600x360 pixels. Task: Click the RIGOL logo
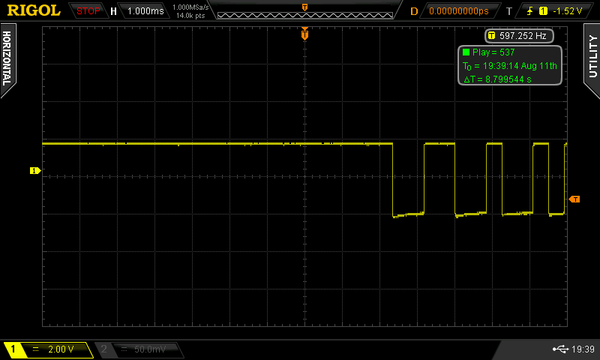coord(34,10)
